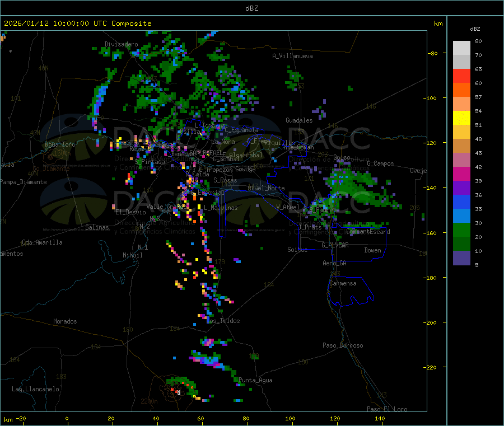The image size is (504, 426).
Task: Click the Paso_Barroso map label
Action: tap(343, 345)
